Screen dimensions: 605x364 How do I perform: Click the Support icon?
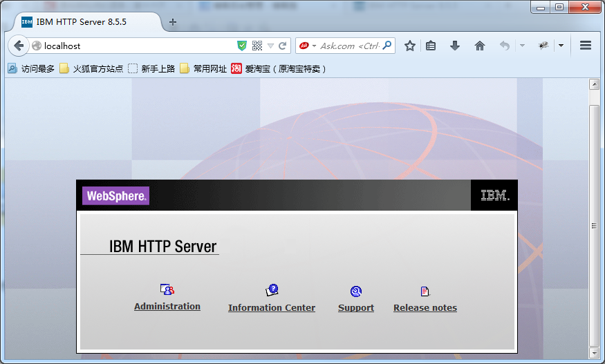[356, 291]
